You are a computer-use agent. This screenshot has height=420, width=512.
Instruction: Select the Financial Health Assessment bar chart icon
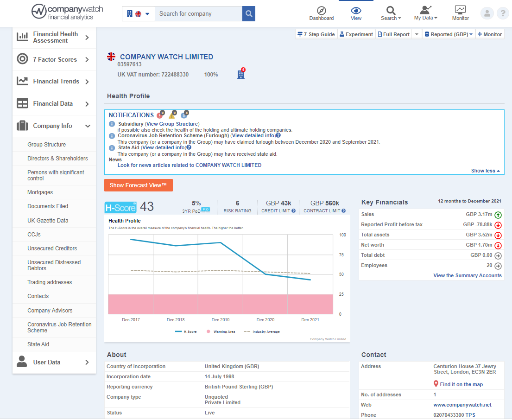click(23, 37)
